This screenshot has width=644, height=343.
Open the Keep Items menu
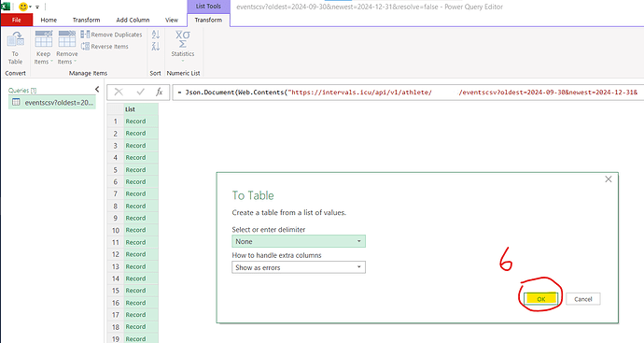click(x=43, y=48)
